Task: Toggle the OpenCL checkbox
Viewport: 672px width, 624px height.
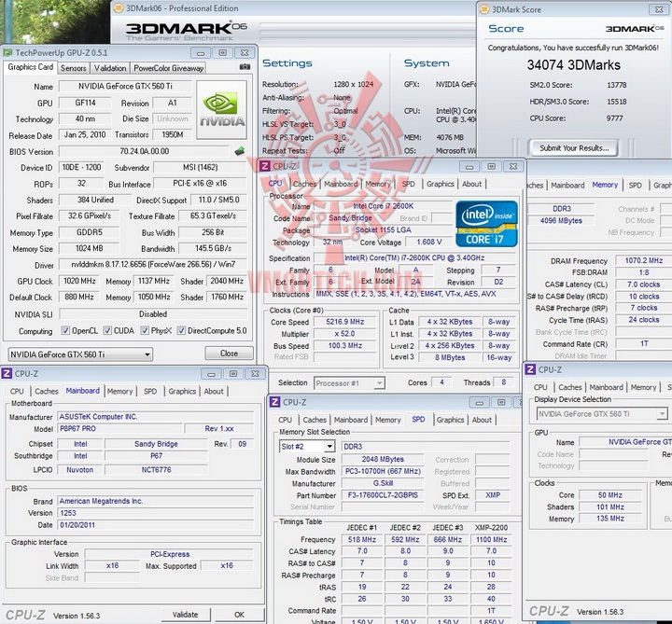Action: pyautogui.click(x=65, y=330)
